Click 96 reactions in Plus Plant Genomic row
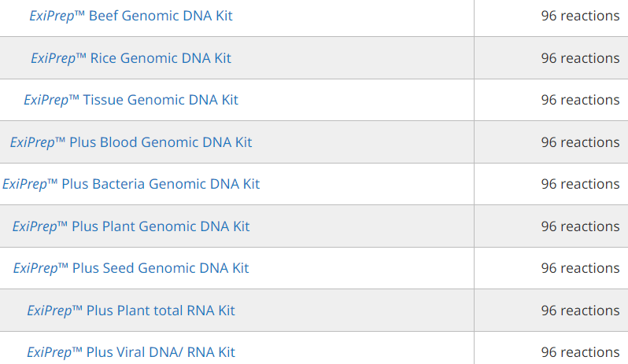The image size is (628, 364). (580, 226)
